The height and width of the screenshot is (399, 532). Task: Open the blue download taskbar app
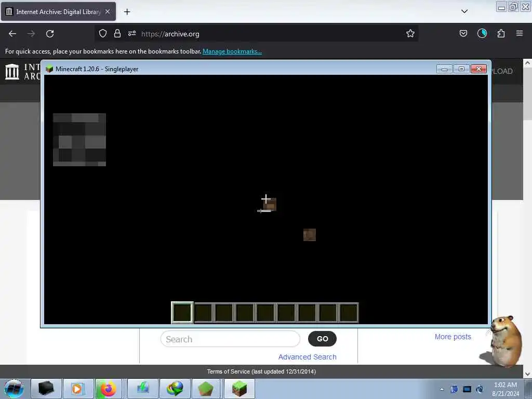tap(143, 389)
